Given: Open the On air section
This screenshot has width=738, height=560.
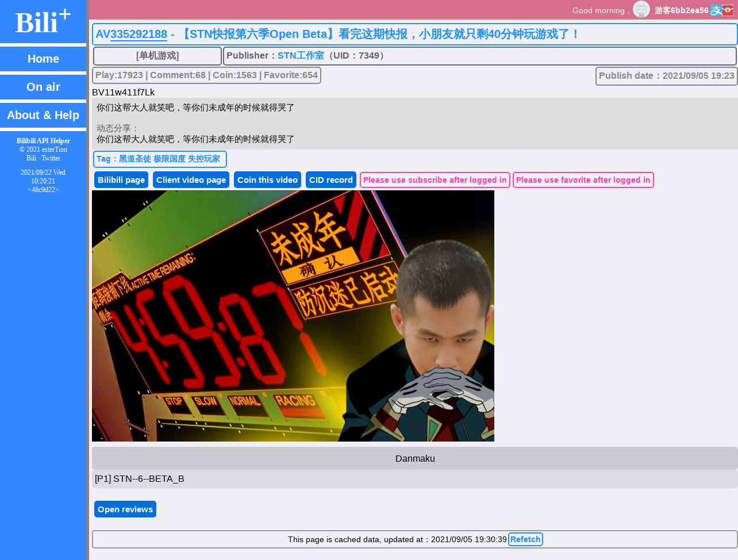Looking at the screenshot, I should coord(43,87).
